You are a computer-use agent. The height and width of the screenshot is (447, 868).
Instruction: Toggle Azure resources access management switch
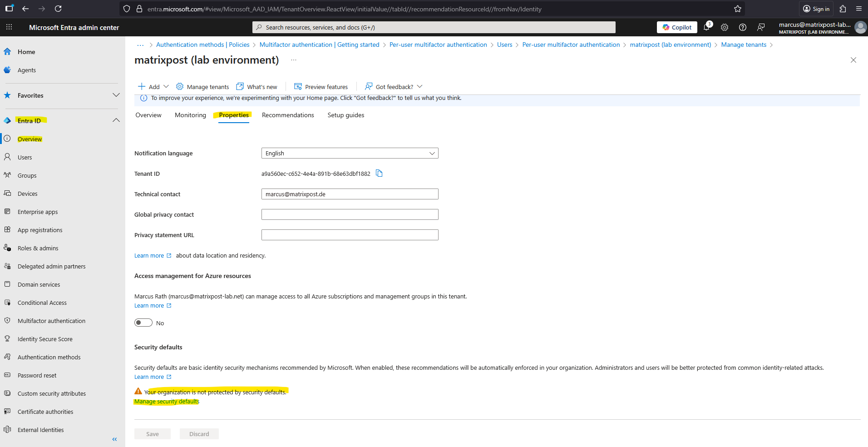click(143, 323)
